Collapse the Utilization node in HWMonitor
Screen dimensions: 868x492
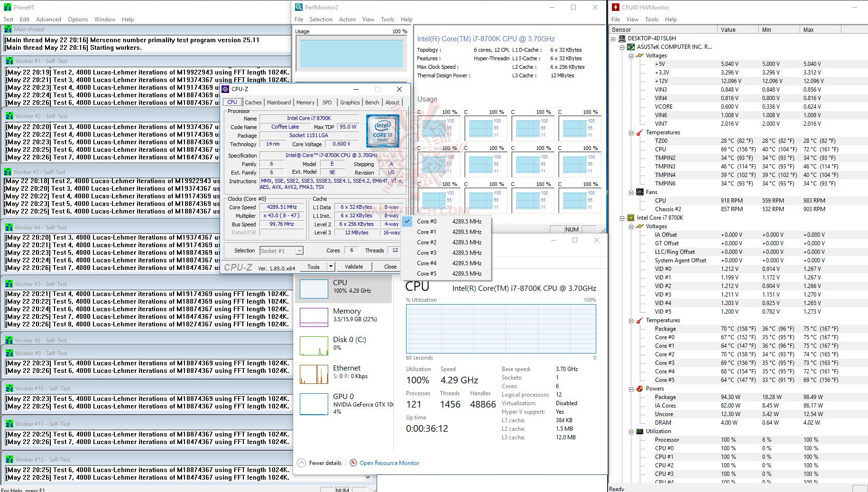click(631, 431)
